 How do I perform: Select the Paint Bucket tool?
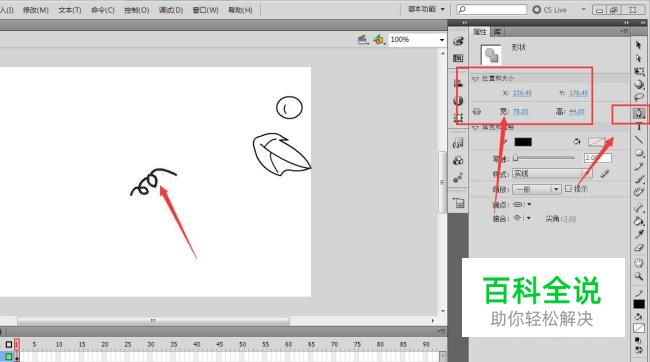[x=639, y=221]
